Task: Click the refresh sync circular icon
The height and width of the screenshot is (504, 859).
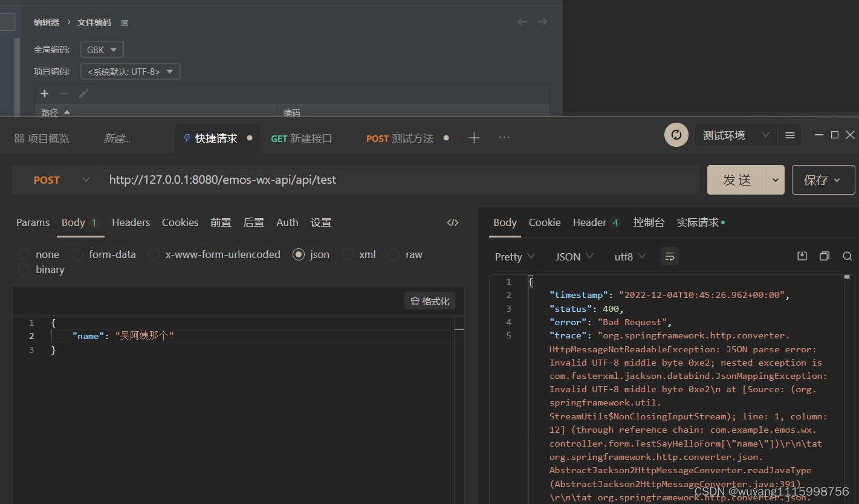Action: point(676,135)
